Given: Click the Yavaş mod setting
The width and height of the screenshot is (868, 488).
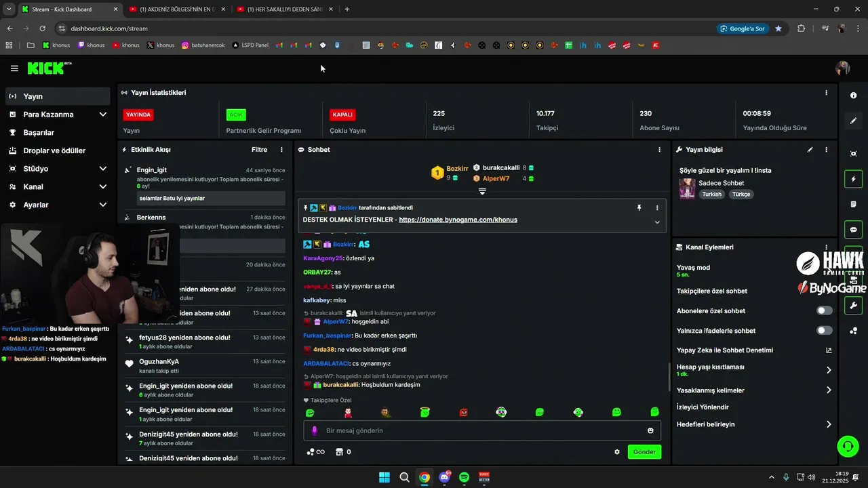Looking at the screenshot, I should pos(693,270).
